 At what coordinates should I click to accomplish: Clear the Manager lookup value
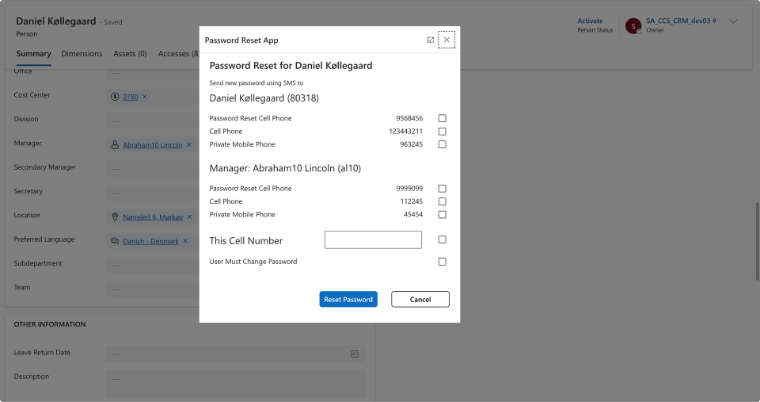click(189, 144)
